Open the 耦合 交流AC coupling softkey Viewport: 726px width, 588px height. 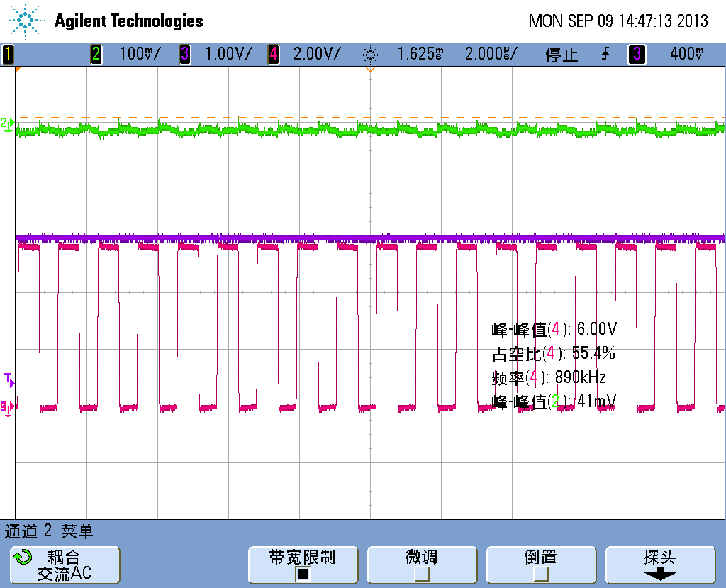pyautogui.click(x=65, y=565)
